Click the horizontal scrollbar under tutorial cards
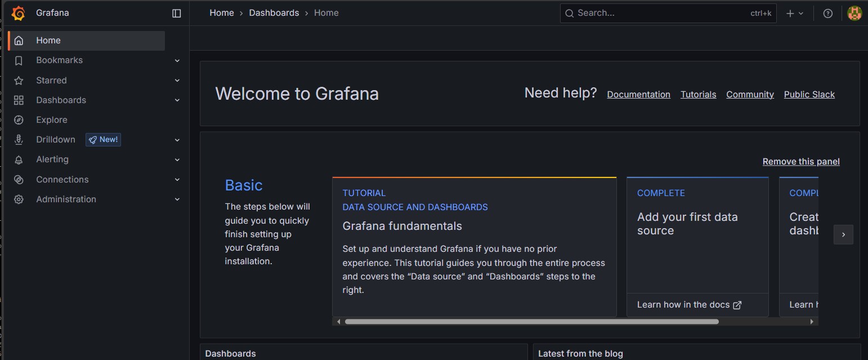Viewport: 868px width, 360px height. [x=531, y=322]
